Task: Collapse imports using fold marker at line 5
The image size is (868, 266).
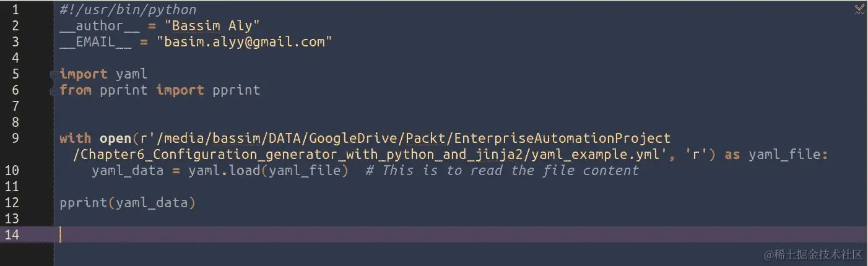Action: 55,74
